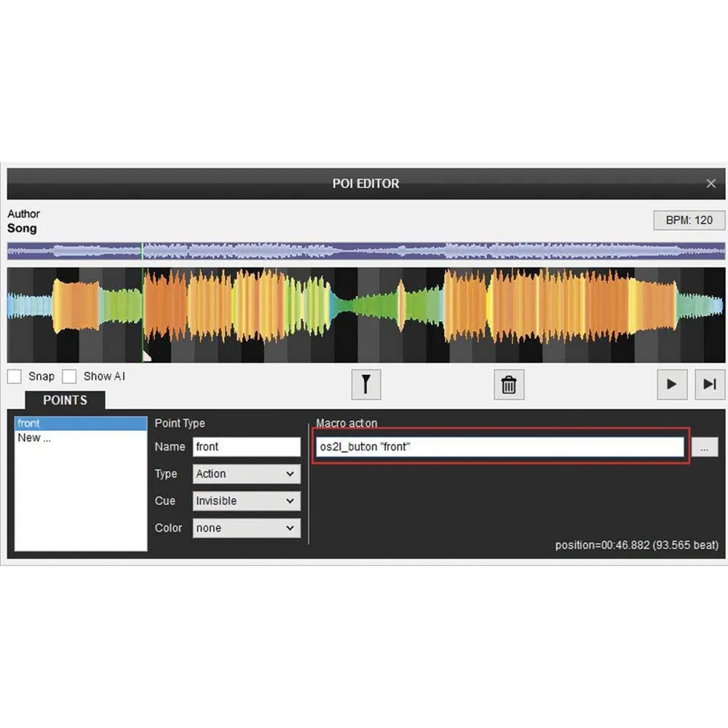Enable the Snap checkbox
This screenshot has width=728, height=728.
(x=15, y=376)
